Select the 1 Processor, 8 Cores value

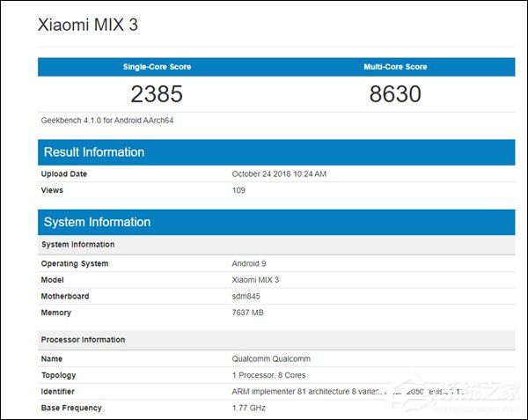point(268,375)
